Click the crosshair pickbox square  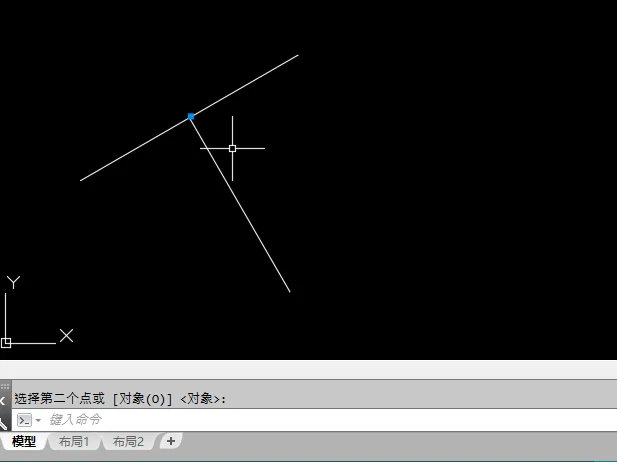(232, 148)
